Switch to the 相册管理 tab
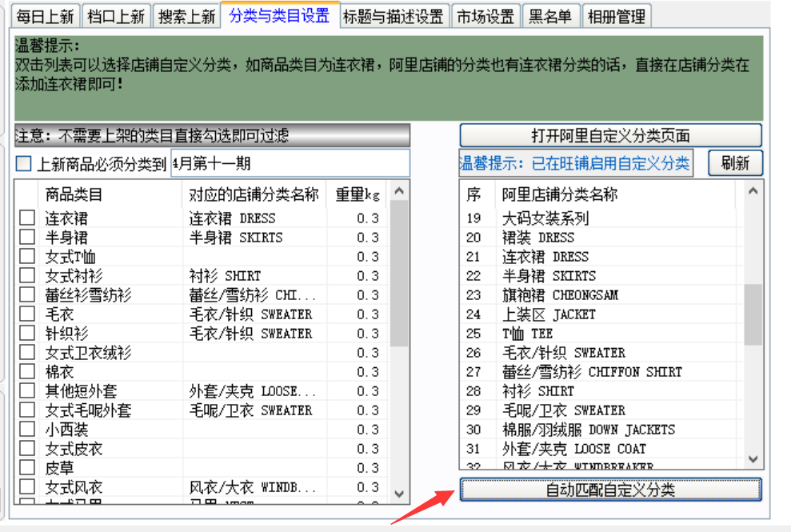 [617, 17]
